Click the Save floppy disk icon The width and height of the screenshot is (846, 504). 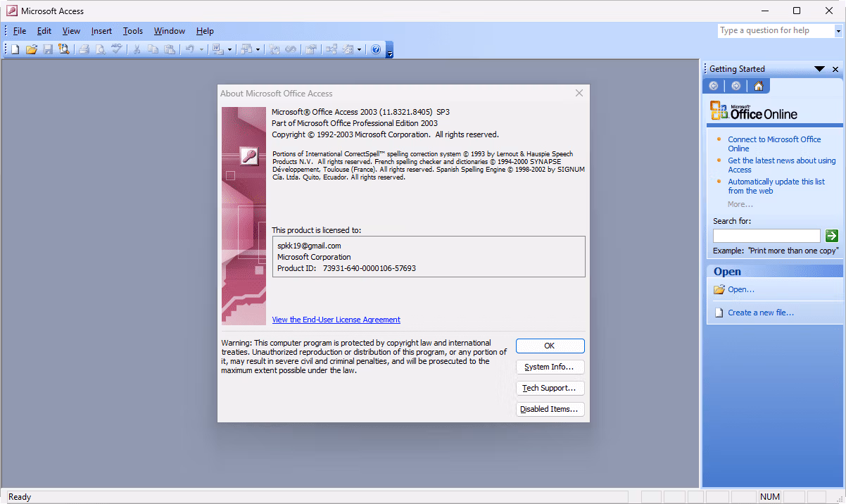click(x=48, y=49)
